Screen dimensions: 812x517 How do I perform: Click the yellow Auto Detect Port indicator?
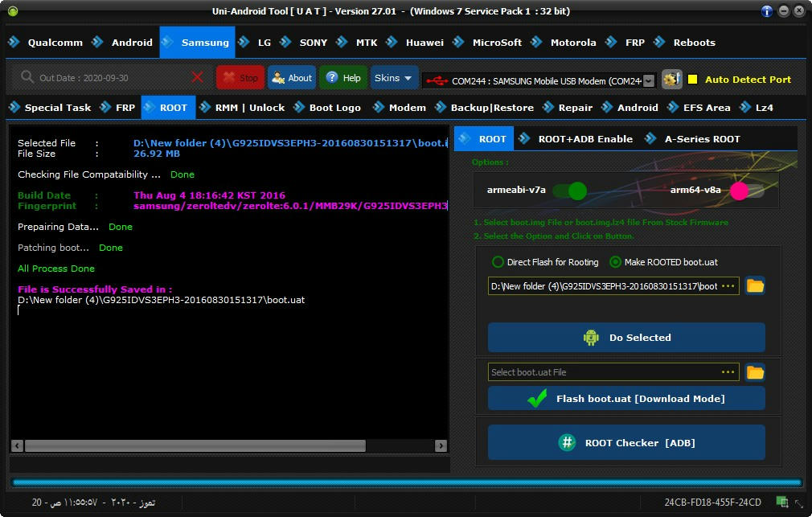pos(692,80)
